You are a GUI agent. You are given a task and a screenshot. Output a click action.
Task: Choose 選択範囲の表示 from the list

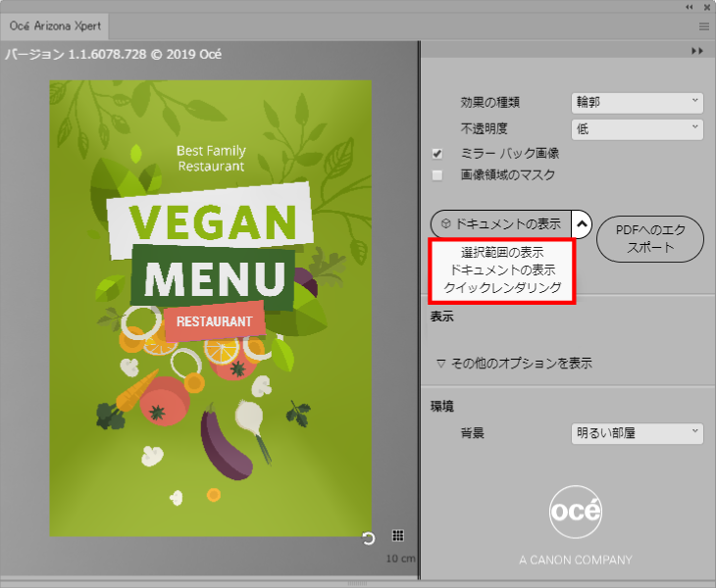(502, 252)
